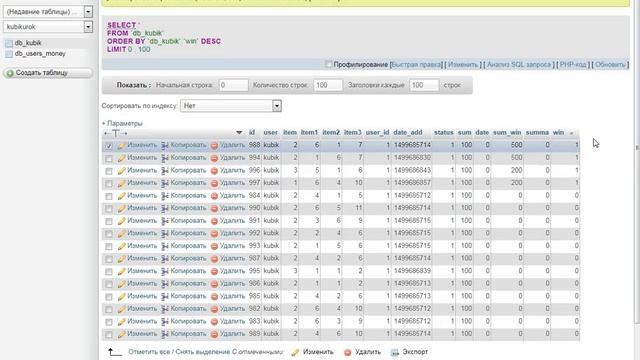Click the repeat headers input field
Image resolution: width=640 pixels, height=360 pixels.
pos(424,85)
